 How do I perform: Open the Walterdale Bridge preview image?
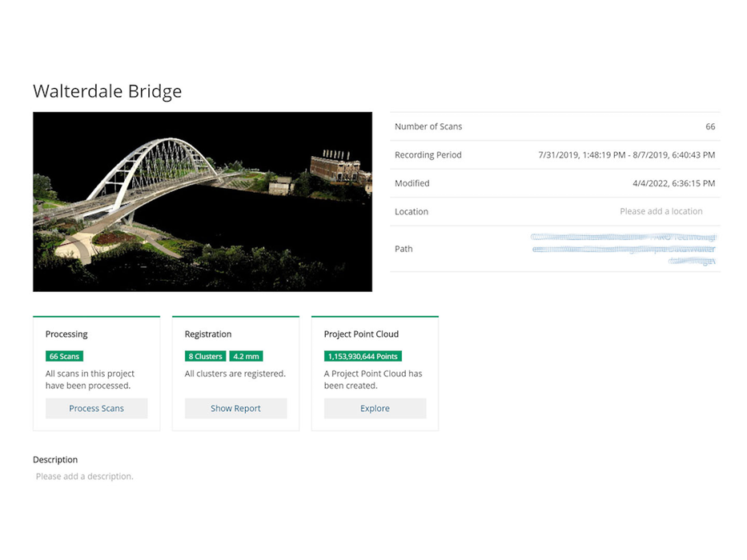(x=203, y=202)
